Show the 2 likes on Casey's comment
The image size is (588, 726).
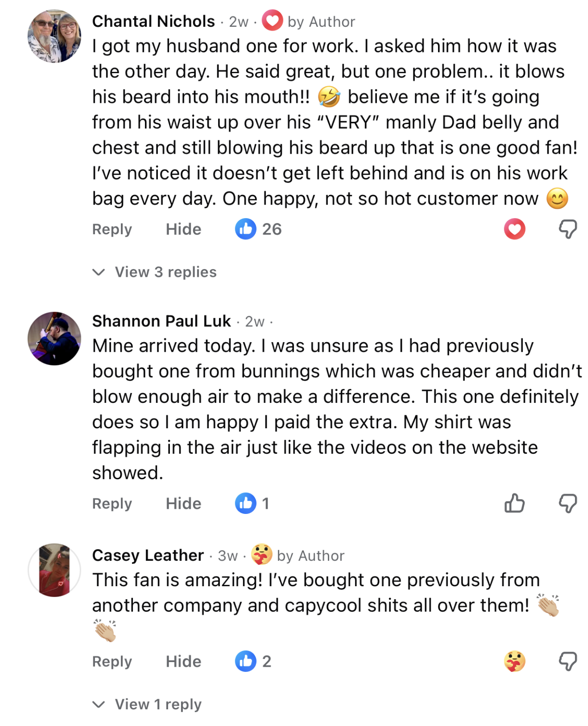[x=253, y=661]
